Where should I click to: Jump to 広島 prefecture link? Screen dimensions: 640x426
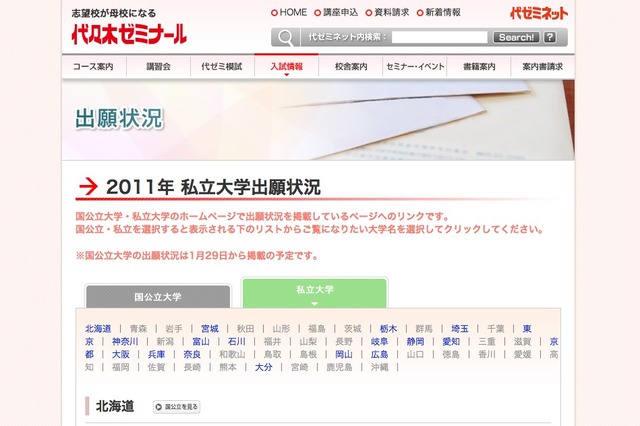point(380,355)
